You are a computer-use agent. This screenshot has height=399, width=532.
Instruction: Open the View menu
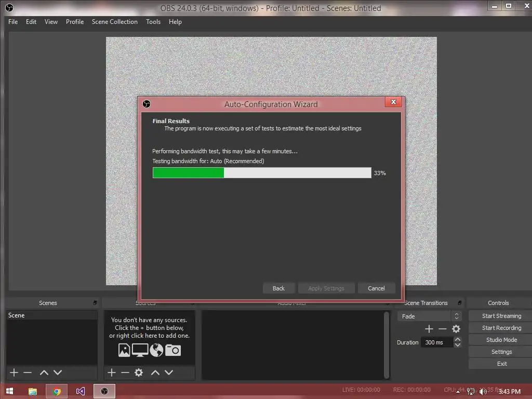(x=51, y=22)
